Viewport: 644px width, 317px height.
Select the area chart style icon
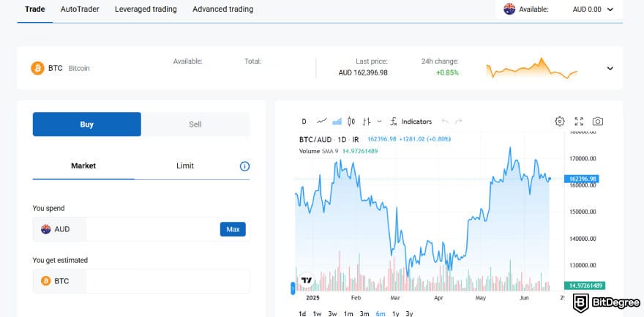pyautogui.click(x=337, y=121)
